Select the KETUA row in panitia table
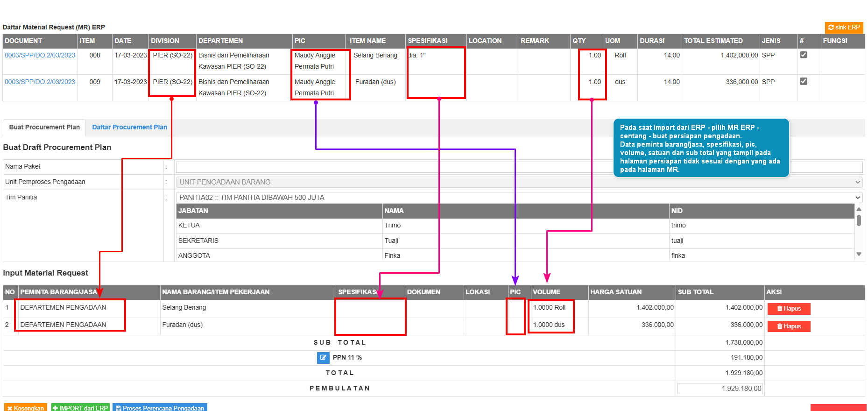Viewport: 868px width, 411px height. (515, 226)
